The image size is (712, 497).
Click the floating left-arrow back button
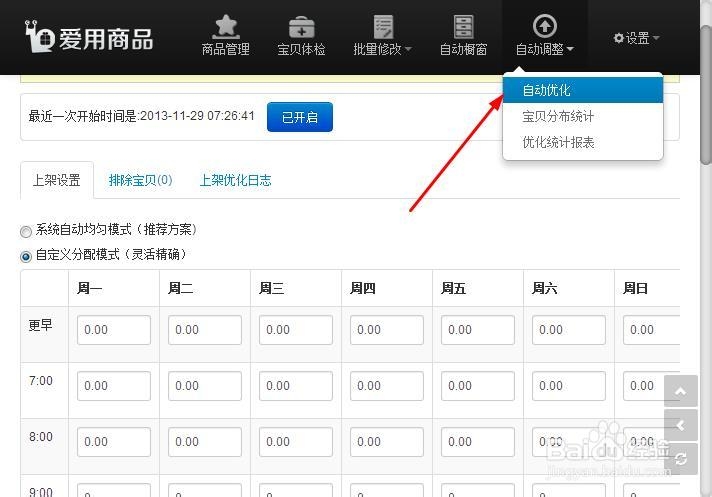point(681,425)
